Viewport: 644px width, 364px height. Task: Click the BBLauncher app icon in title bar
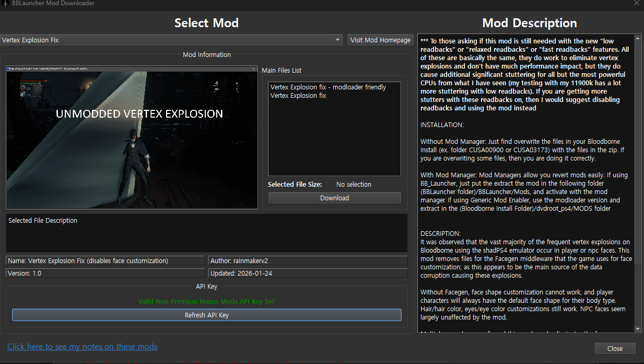coord(5,3)
